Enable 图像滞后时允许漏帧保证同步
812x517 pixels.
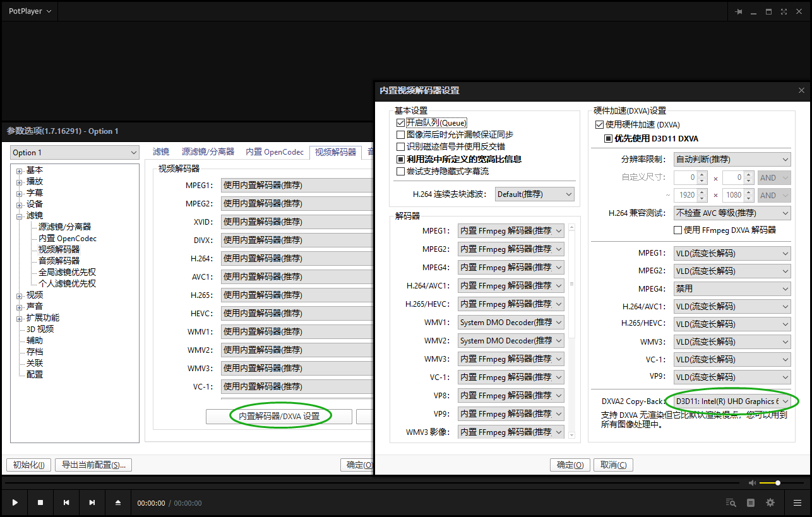[400, 134]
